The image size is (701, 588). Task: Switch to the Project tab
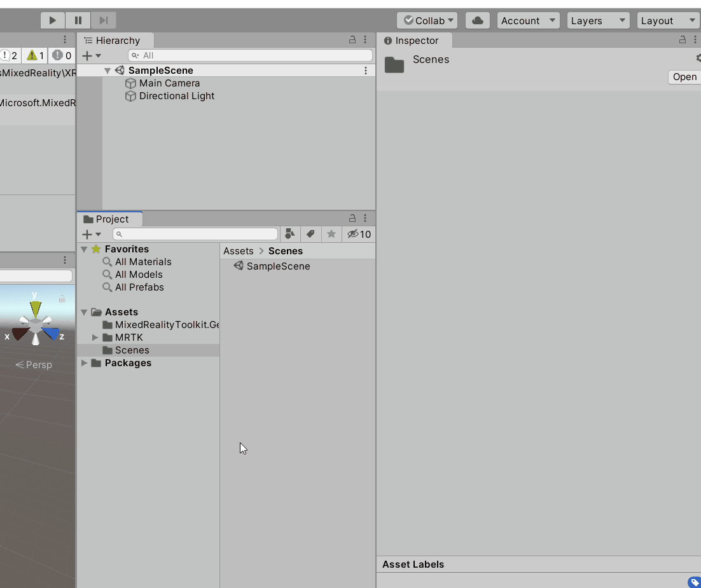click(110, 219)
